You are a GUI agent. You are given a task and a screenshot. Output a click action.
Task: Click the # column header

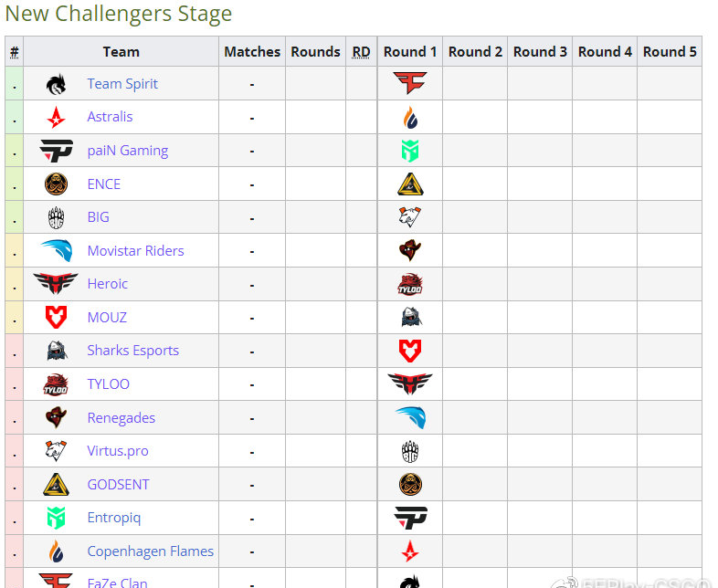click(x=15, y=52)
